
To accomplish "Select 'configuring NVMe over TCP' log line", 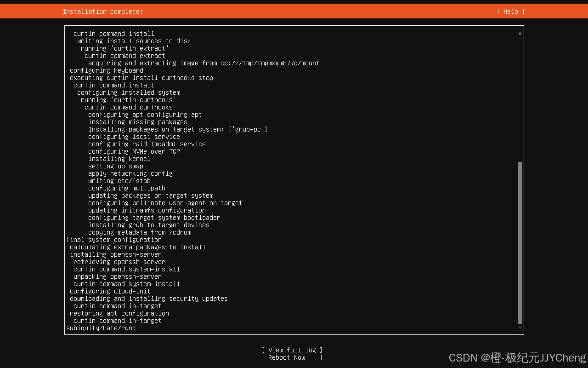I will tap(134, 151).
